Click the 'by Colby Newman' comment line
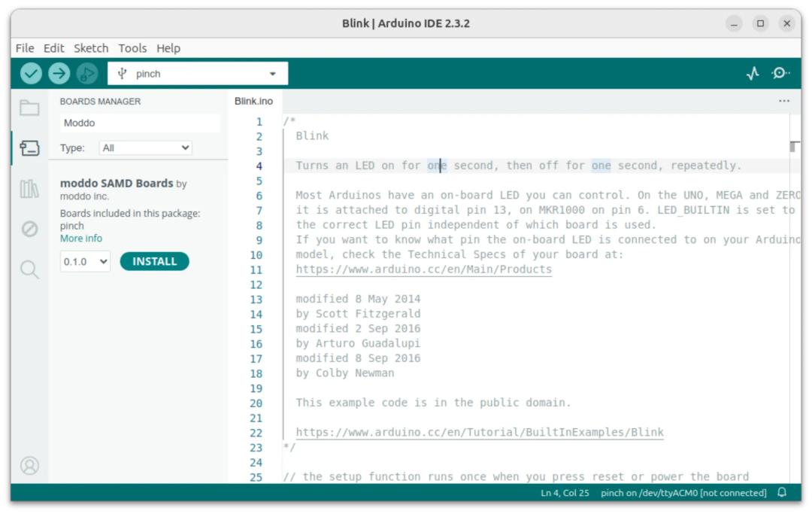 pos(345,373)
